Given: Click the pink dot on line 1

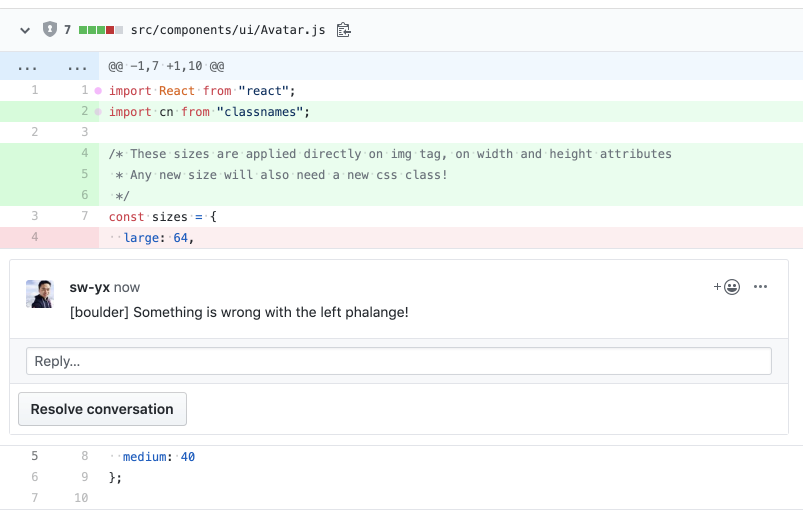Looking at the screenshot, I should (98, 90).
